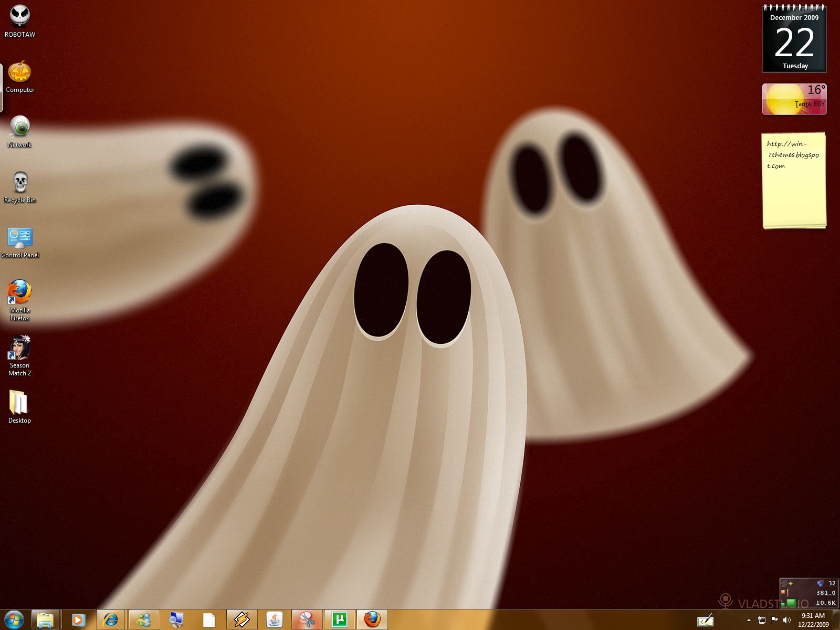Launch Internet Explorer from the taskbar
The image size is (840, 630).
(x=110, y=620)
